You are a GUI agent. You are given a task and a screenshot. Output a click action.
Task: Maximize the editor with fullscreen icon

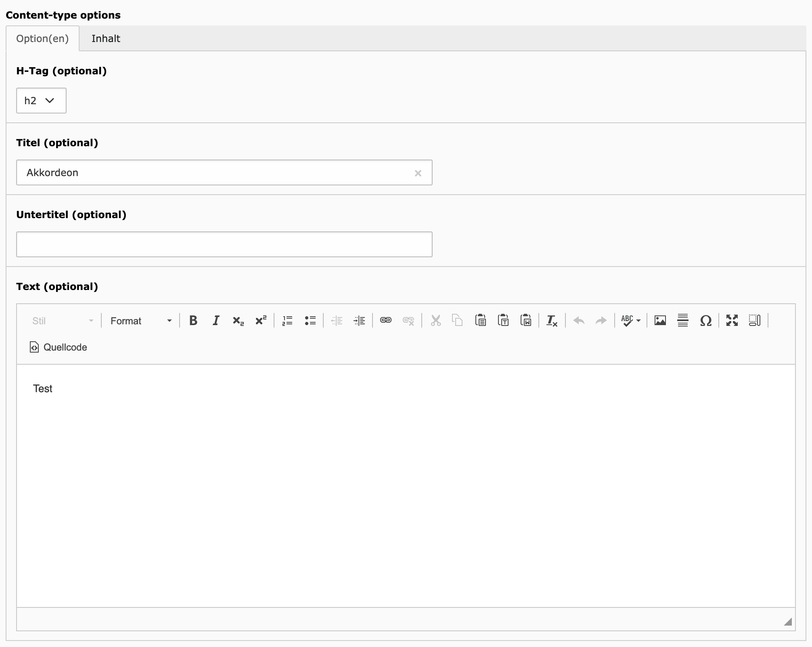732,321
